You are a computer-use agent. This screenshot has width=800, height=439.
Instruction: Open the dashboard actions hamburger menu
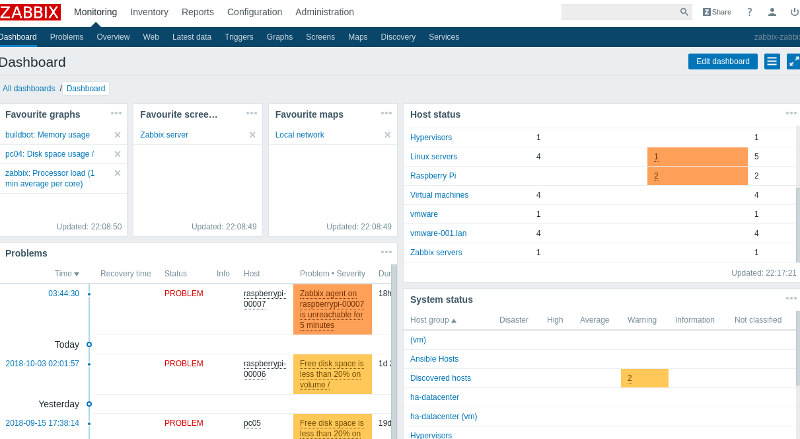[x=772, y=61]
